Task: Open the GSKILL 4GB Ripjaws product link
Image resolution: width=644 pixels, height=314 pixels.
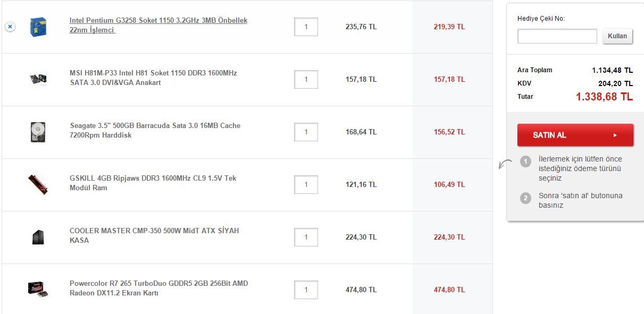Action: [x=153, y=183]
